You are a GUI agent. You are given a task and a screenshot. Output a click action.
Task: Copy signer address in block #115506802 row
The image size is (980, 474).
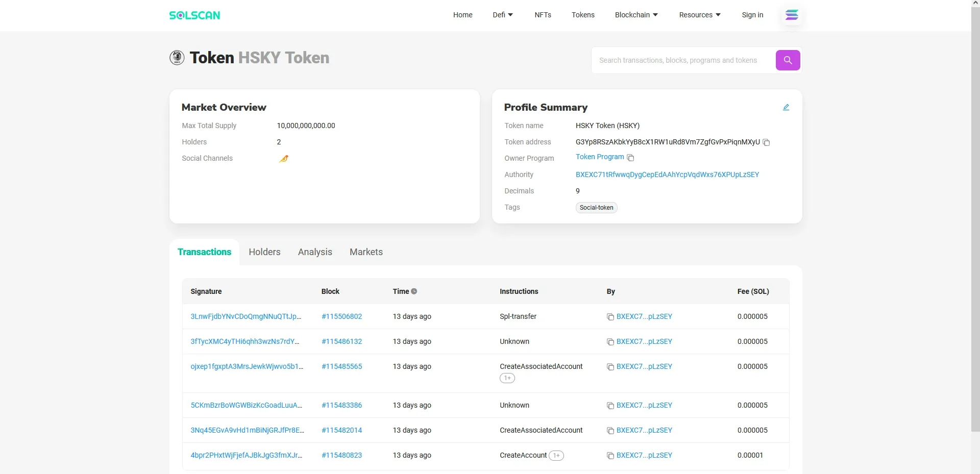[x=610, y=317]
